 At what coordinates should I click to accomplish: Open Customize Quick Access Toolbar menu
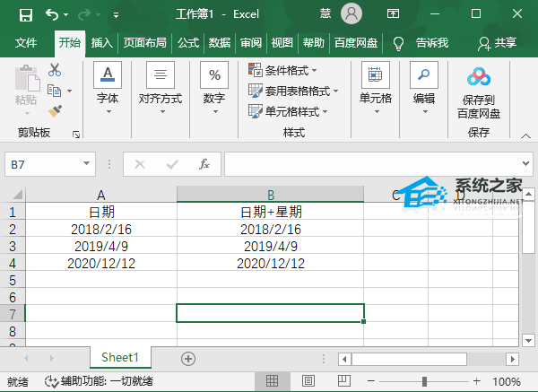tap(116, 14)
